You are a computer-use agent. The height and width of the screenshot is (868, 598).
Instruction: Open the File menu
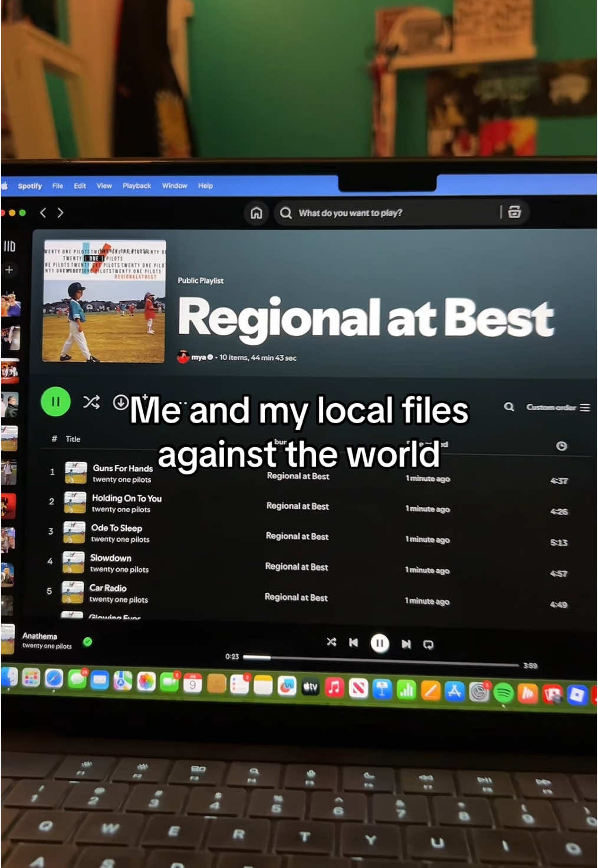click(57, 186)
